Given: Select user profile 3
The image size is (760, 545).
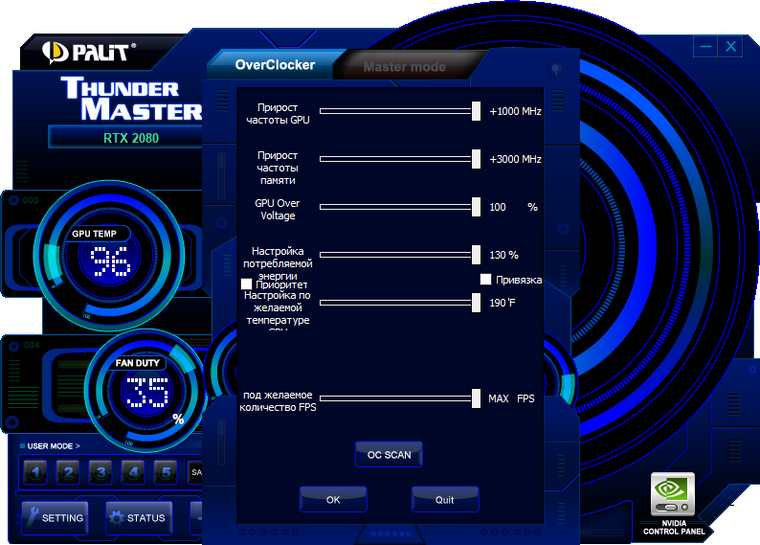Looking at the screenshot, I should click(x=100, y=472).
